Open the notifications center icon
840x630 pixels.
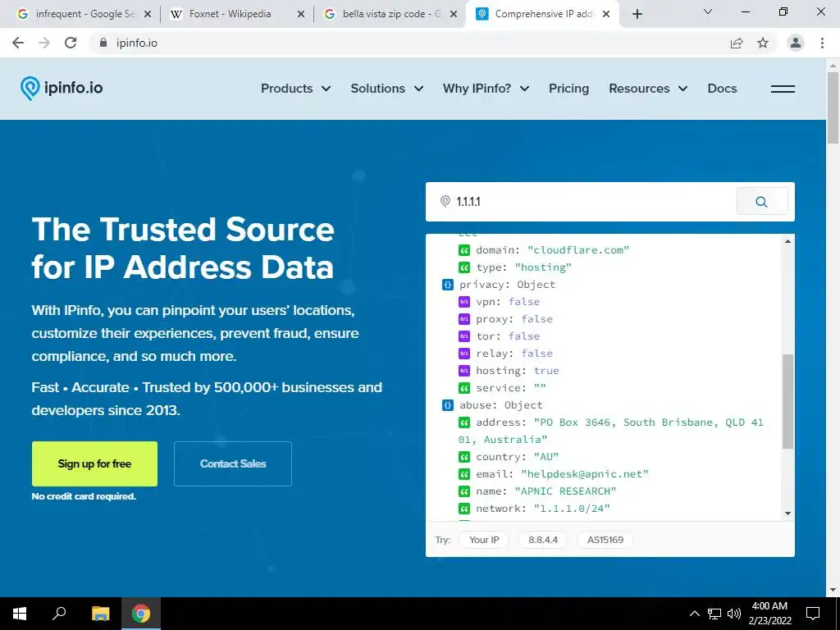tap(813, 614)
